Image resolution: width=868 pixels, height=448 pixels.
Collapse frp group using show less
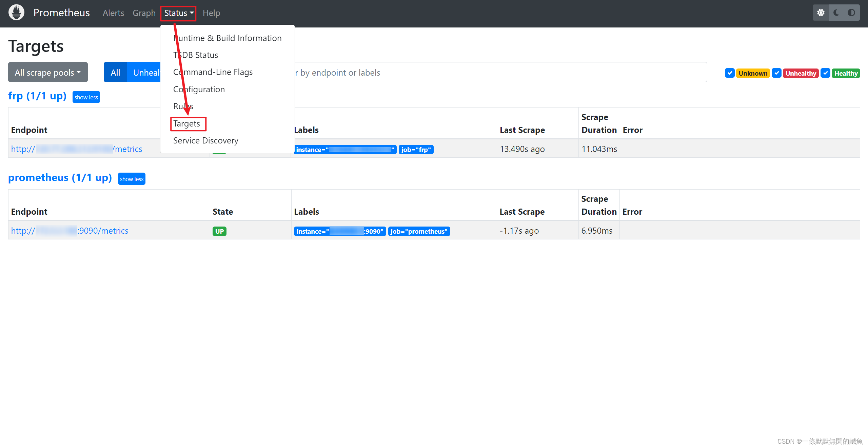(86, 97)
